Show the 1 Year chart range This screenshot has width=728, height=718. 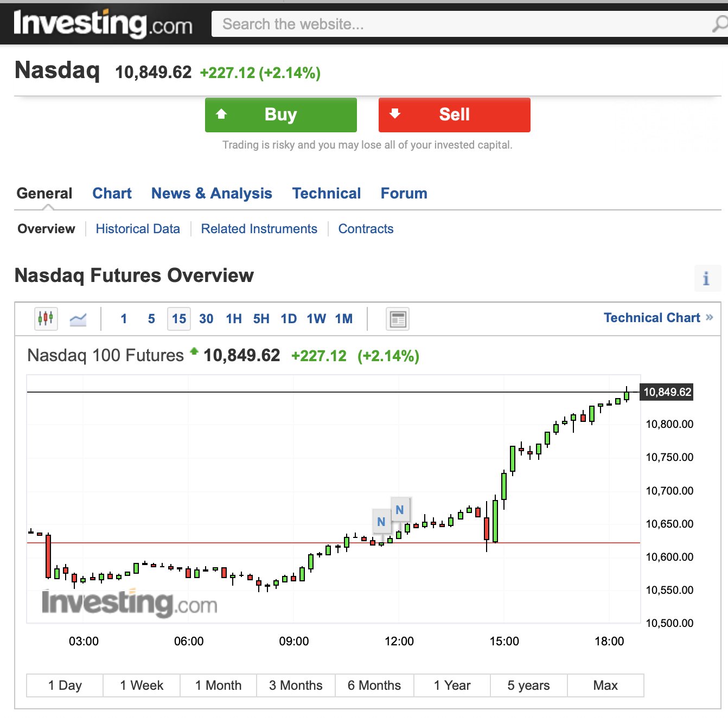[452, 685]
